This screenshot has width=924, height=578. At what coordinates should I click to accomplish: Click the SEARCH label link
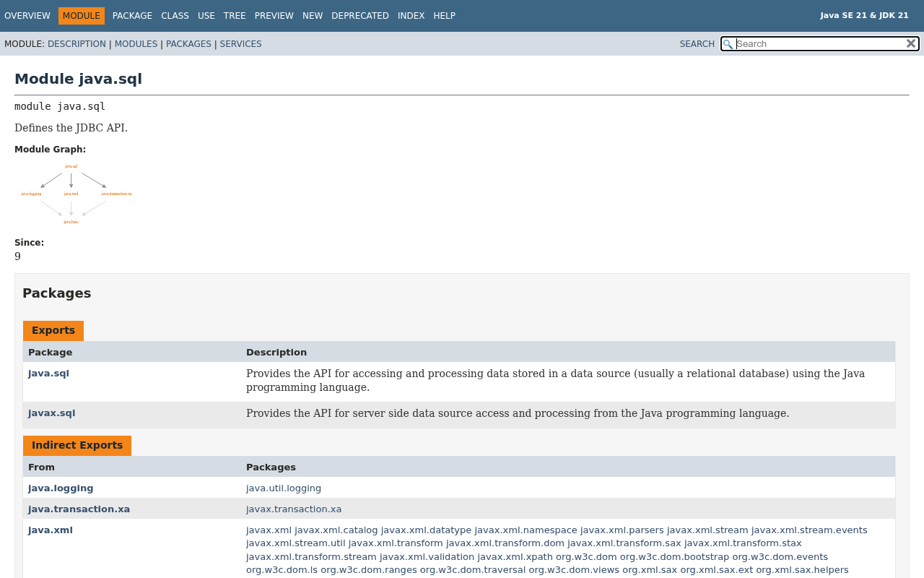697,44
